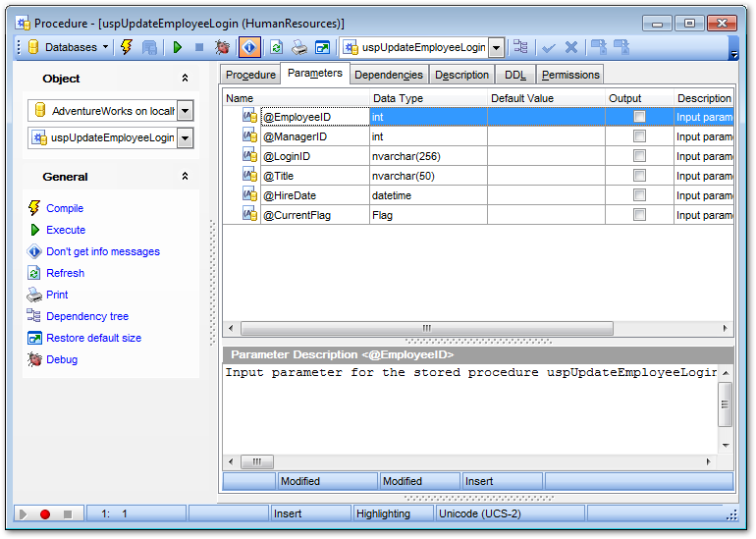Viewport: 756px width, 539px height.
Task: Click the Name column header
Action: pos(297,98)
